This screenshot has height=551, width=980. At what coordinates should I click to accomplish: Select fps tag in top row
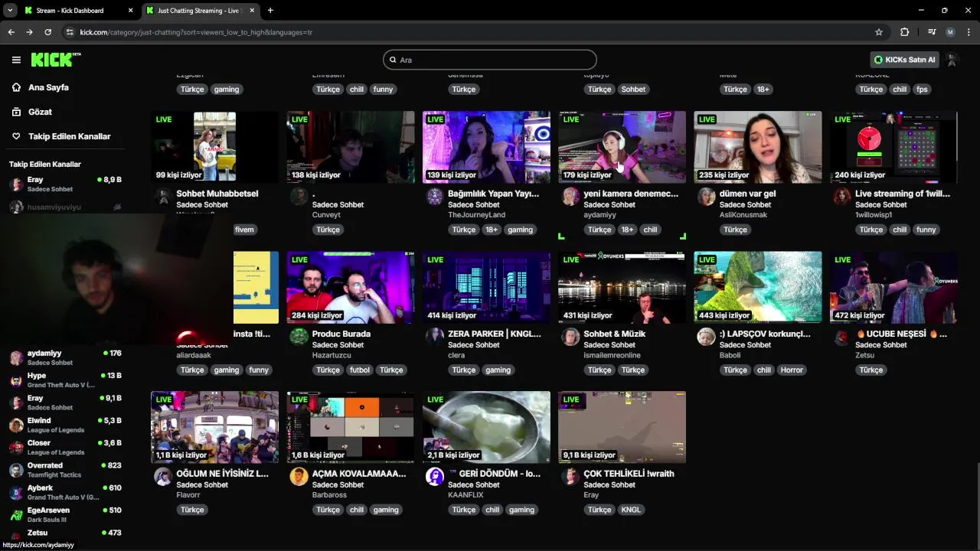pyautogui.click(x=922, y=89)
